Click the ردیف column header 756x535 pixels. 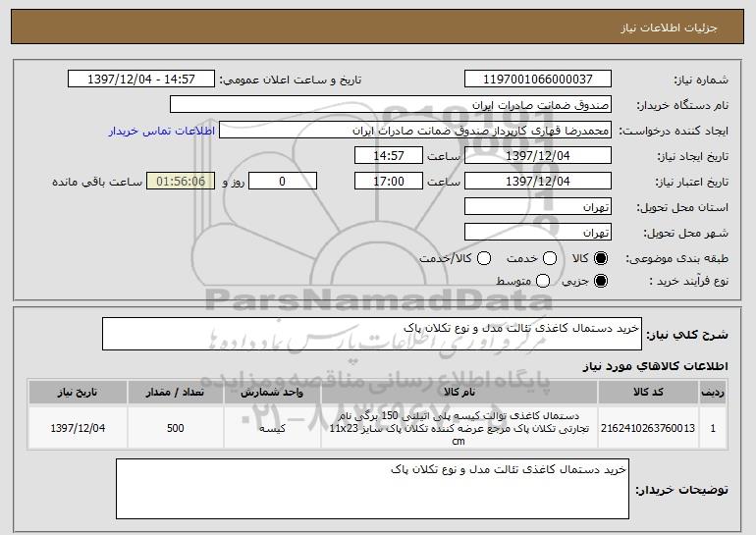point(713,393)
